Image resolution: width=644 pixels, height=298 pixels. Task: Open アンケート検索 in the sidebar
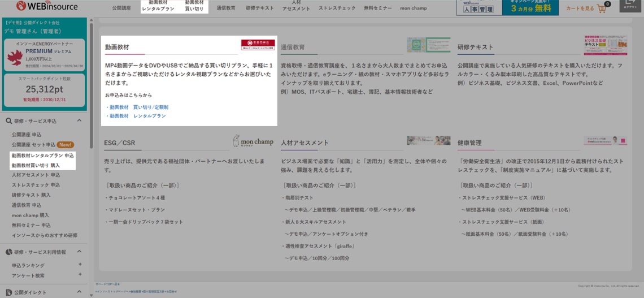pyautogui.click(x=28, y=276)
